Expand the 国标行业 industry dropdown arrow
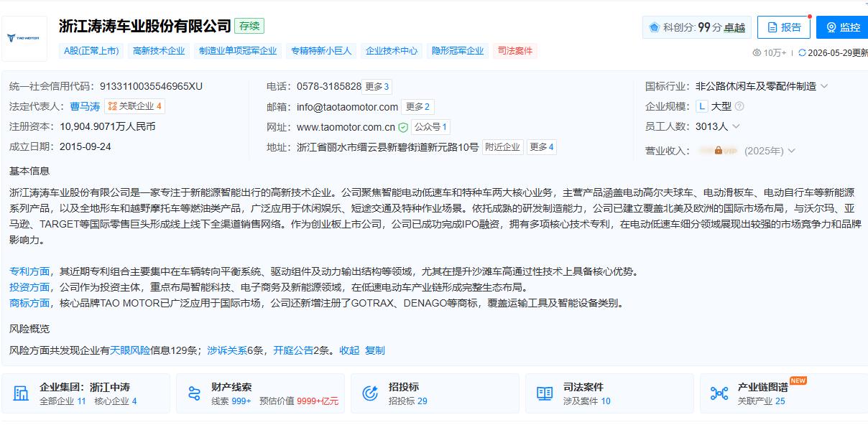Viewport: 868px width, 425px height. (x=824, y=86)
